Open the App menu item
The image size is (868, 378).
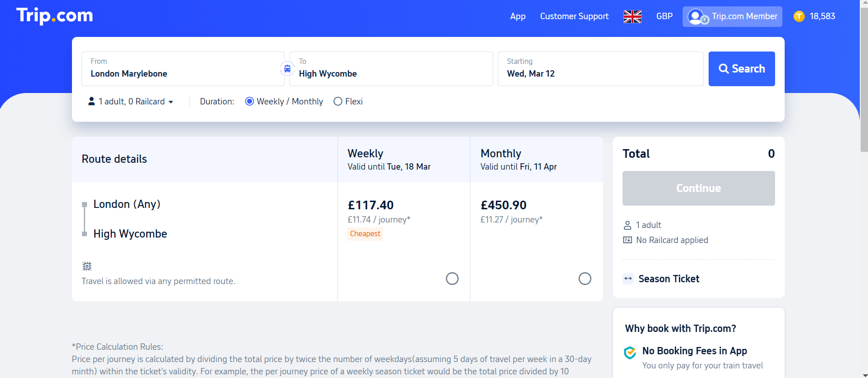click(518, 16)
